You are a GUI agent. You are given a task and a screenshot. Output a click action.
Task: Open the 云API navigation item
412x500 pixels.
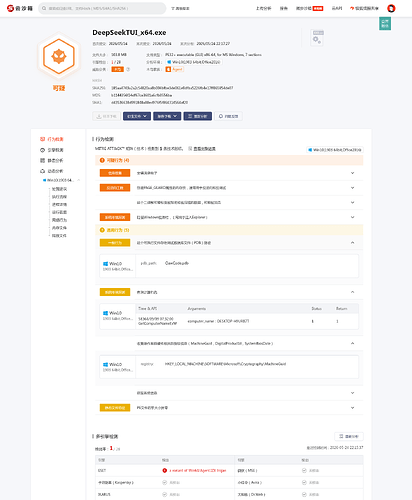pos(337,8)
